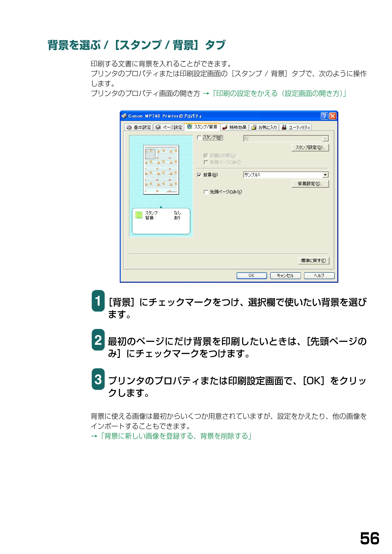Click the page preview thumbnail with starfish background
Image resolution: width=392 pixels, height=554 pixels.
[161, 170]
